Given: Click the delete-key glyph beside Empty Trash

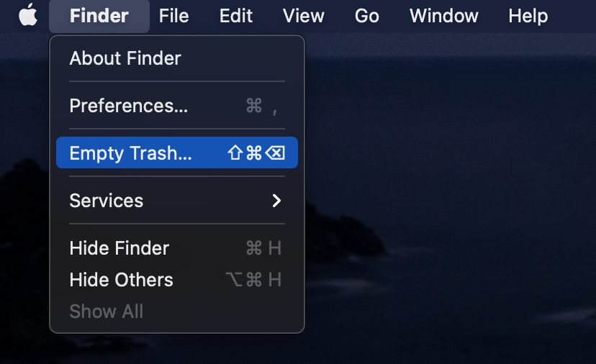Looking at the screenshot, I should (275, 153).
